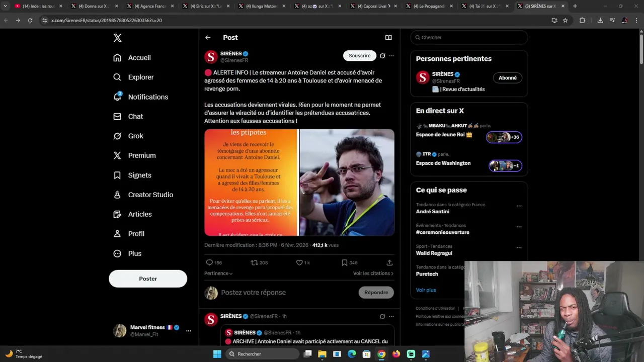Image resolution: width=644 pixels, height=362 pixels.
Task: Switch to the Ilunga Mutom tab
Action: pos(262,6)
